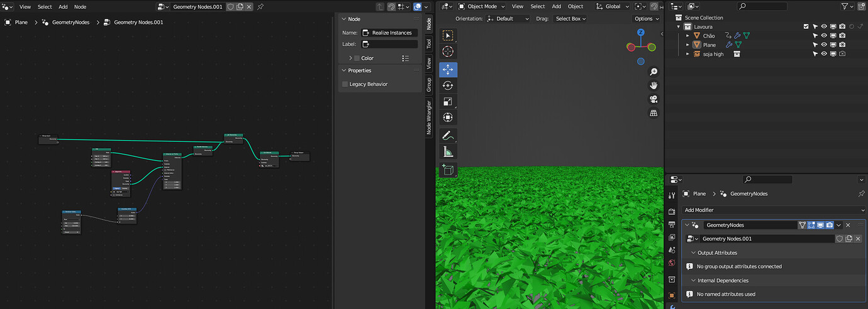
Task: Go to parent node tree arrow
Action: pos(380,6)
